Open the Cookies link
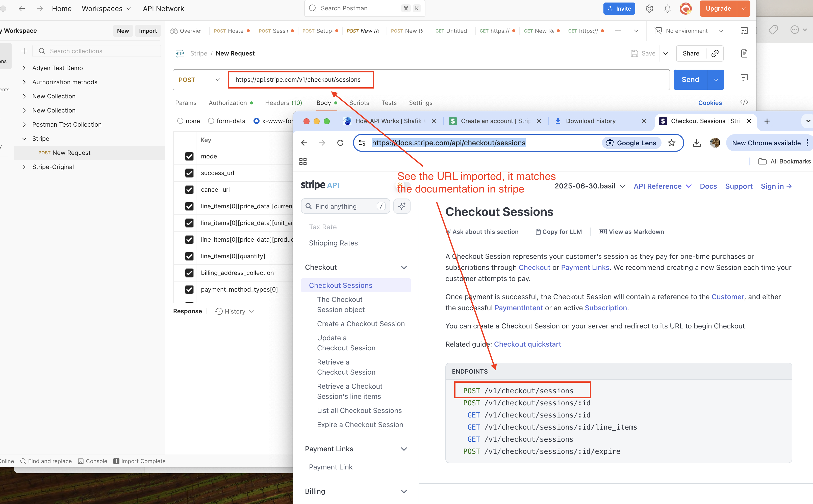The image size is (813, 504). coord(710,103)
